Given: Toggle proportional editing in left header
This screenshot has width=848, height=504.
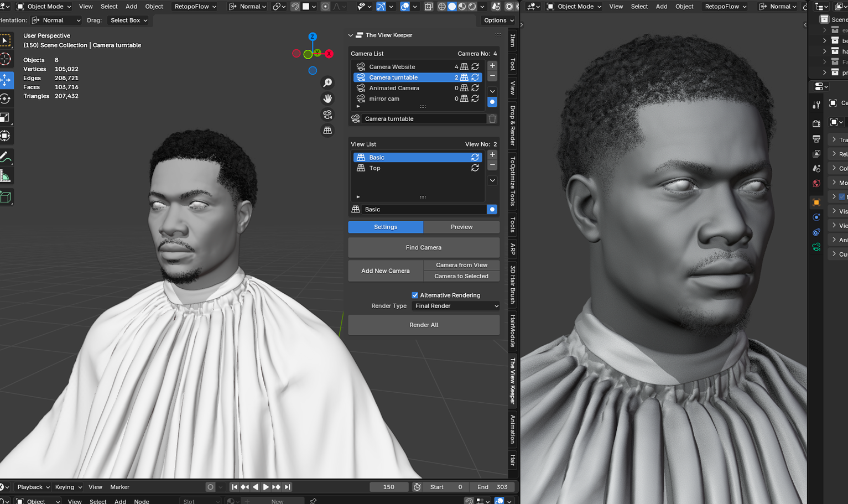Looking at the screenshot, I should coord(325,7).
